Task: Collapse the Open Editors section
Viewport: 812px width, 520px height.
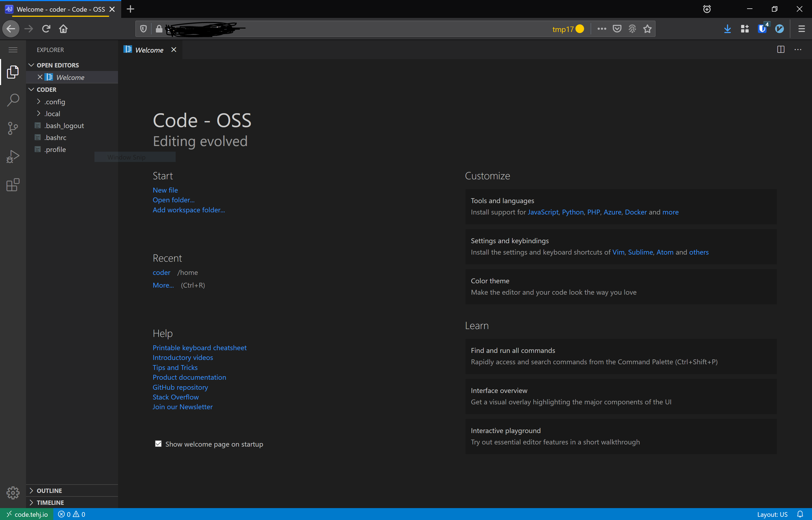Action: 57,65
